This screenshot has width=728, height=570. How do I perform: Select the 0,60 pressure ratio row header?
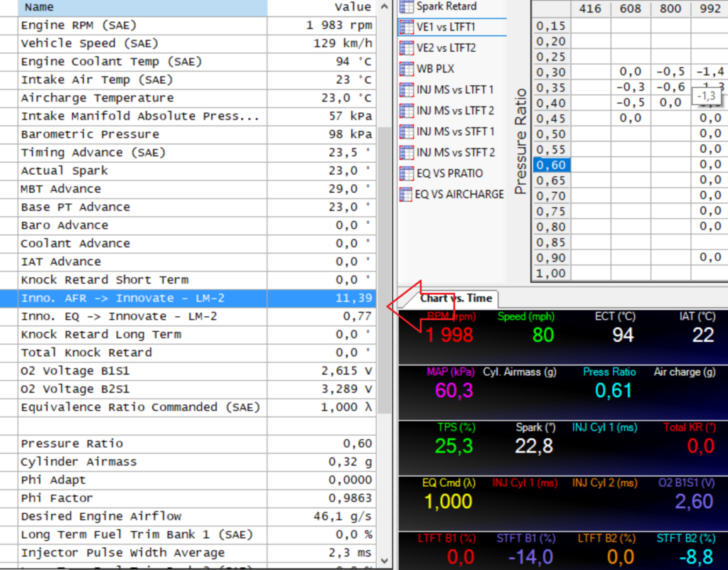551,165
